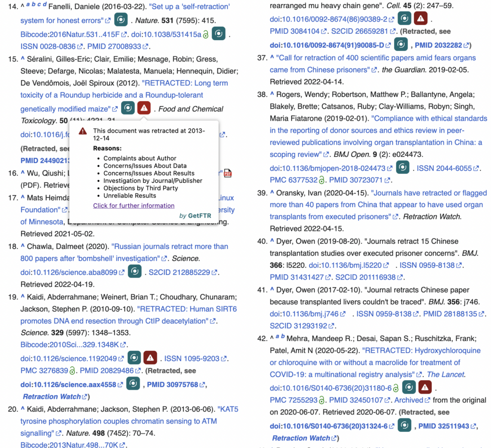The width and height of the screenshot is (491, 448).
Task: Open PMID 28188135 link
Action: click(454, 314)
